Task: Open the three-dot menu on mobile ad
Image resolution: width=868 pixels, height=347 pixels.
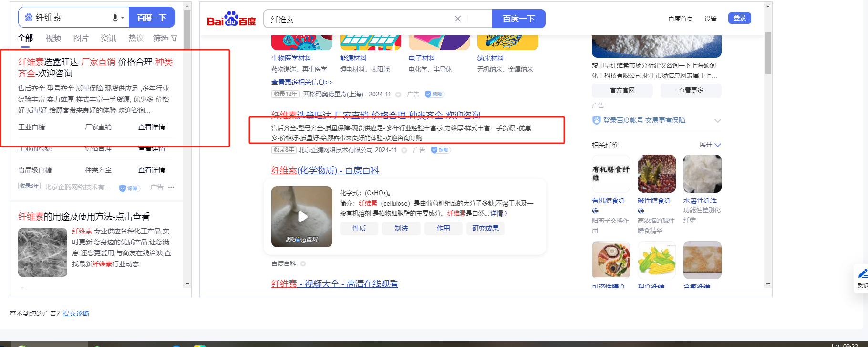Action: point(171,187)
